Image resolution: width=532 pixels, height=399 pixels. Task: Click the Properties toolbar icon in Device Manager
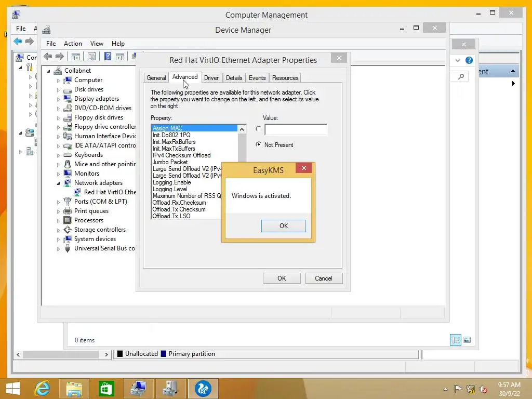click(x=91, y=56)
